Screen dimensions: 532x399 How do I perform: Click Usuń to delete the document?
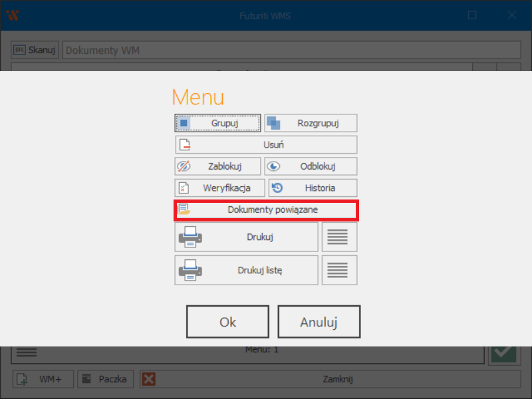coord(266,144)
